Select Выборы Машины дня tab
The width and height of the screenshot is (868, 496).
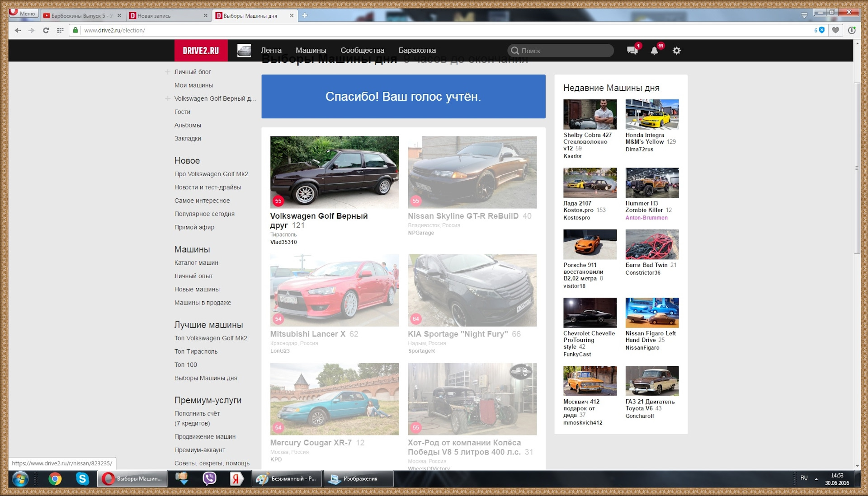[x=254, y=15]
